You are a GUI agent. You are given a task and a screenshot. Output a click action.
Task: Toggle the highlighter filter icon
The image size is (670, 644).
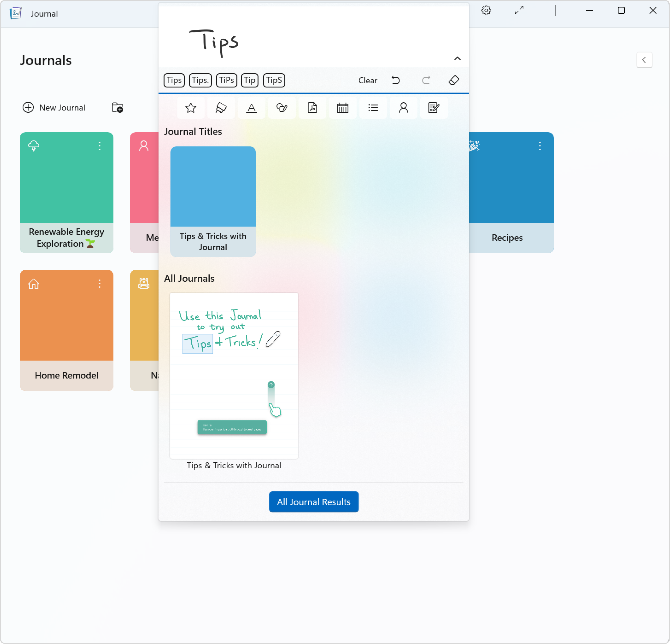pos(221,108)
